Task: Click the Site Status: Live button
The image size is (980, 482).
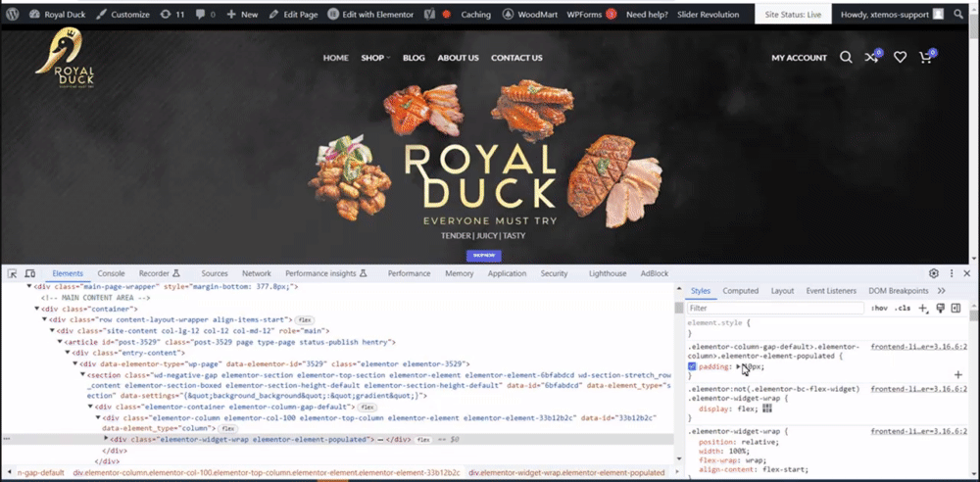Action: (793, 15)
